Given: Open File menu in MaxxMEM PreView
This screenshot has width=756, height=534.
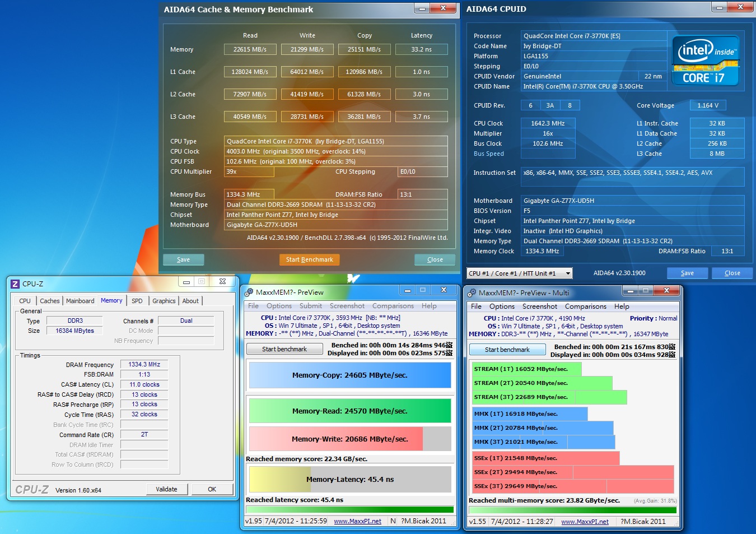Looking at the screenshot, I should (253, 306).
